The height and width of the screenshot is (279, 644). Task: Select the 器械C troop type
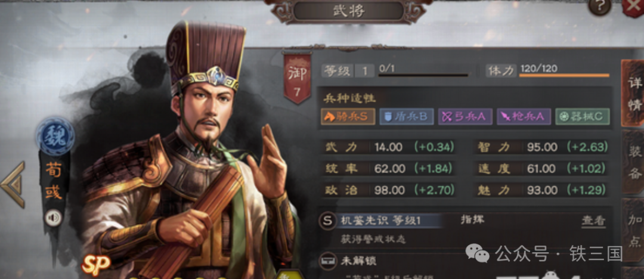[x=583, y=117]
